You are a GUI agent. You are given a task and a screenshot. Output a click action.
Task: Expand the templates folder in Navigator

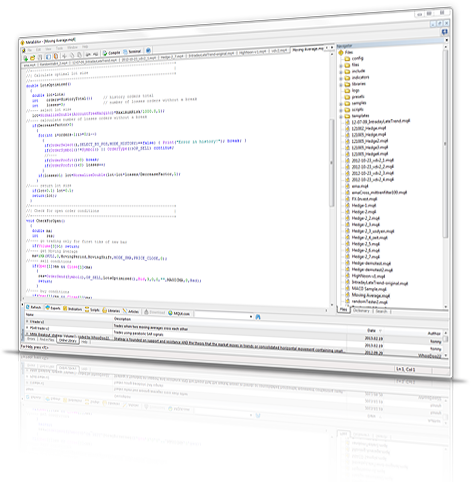341,117
